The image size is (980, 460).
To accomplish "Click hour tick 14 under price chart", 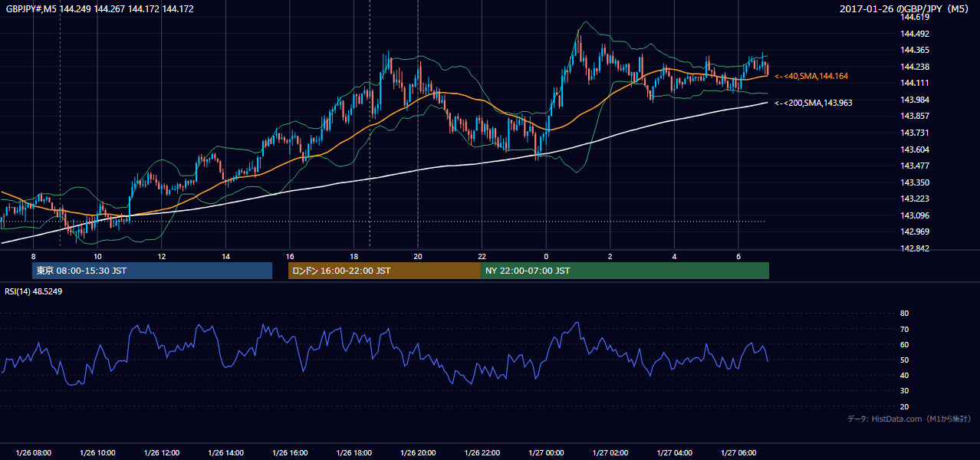I will pyautogui.click(x=225, y=256).
